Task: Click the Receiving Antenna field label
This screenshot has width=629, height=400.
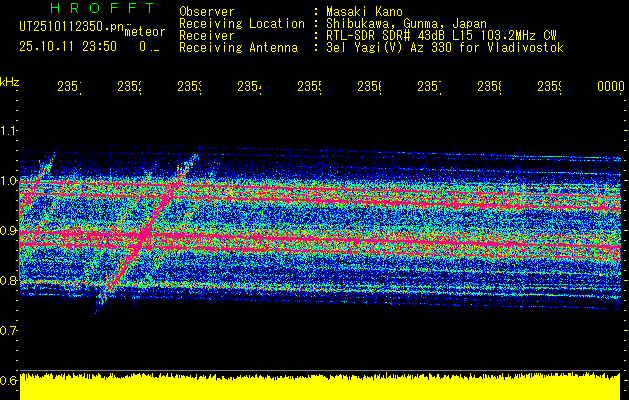Action: coord(238,48)
